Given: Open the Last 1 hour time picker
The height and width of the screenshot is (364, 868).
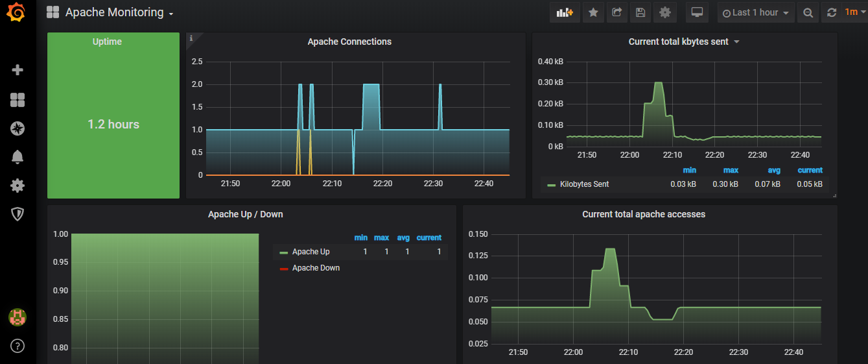Looking at the screenshot, I should pyautogui.click(x=755, y=12).
